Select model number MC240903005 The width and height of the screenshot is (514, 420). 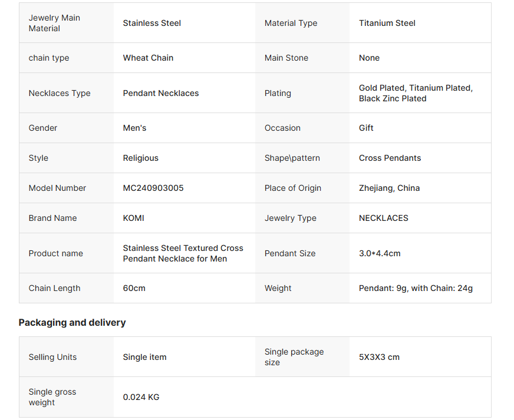pos(153,188)
